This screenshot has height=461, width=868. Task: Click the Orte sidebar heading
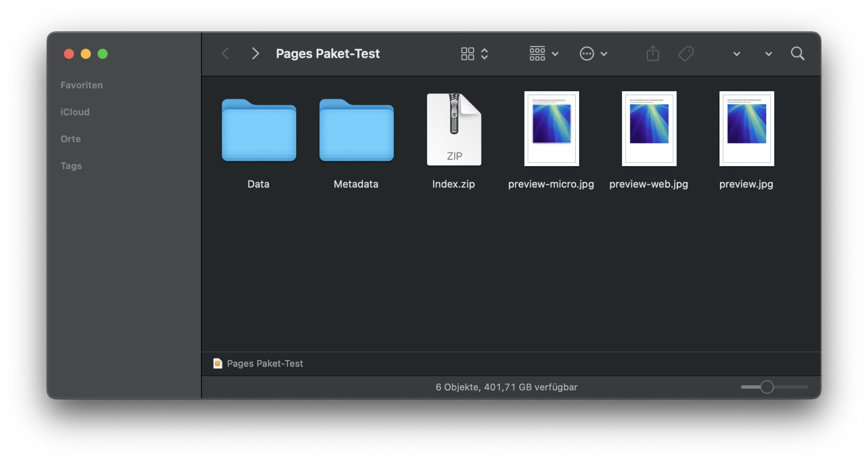[x=70, y=139]
